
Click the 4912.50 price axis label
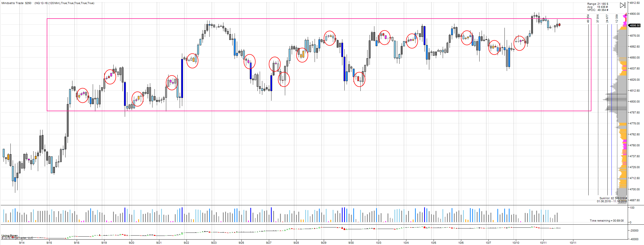(635, 3)
